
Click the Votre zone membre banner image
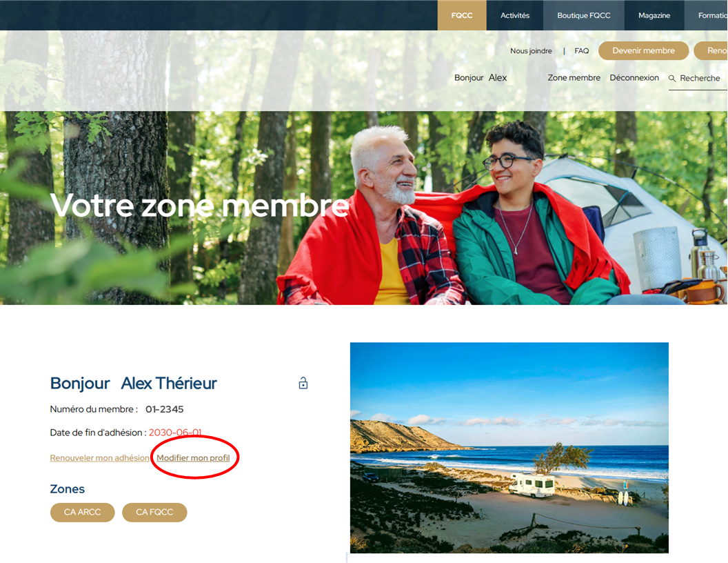364,207
